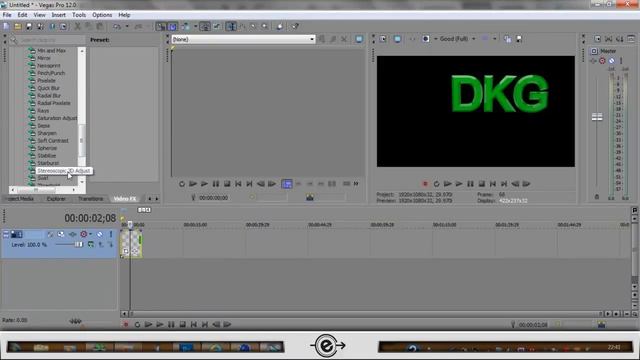Create a new project from the toolbar
The image size is (640, 360).
point(6,27)
